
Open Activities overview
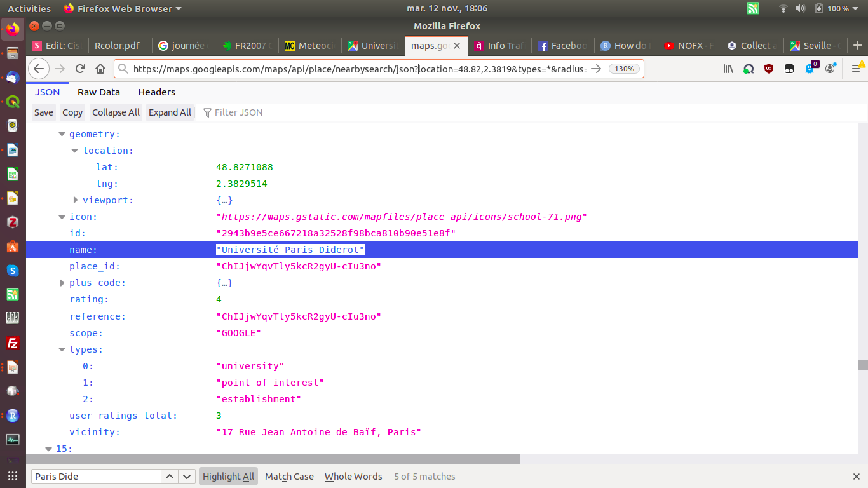click(x=29, y=8)
